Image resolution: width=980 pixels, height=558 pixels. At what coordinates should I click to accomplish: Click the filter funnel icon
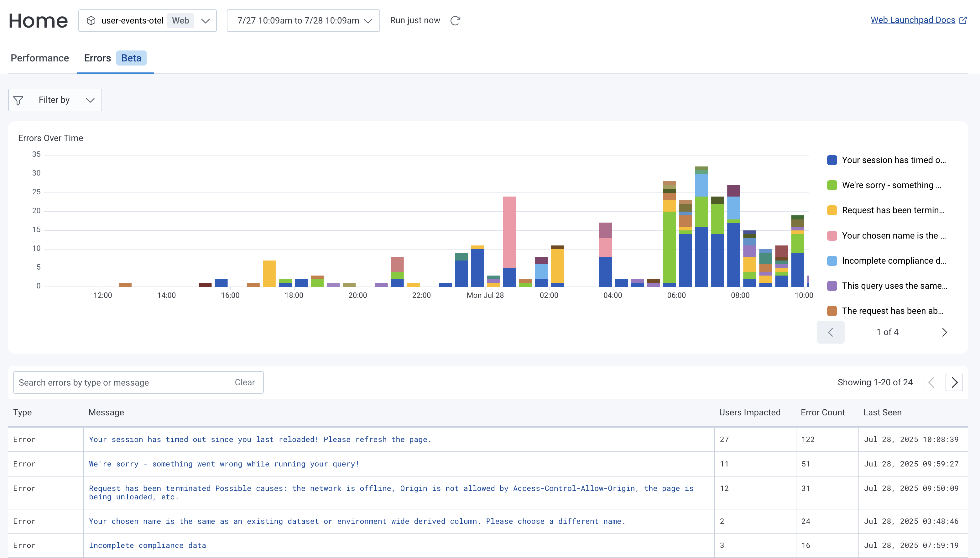pyautogui.click(x=18, y=100)
